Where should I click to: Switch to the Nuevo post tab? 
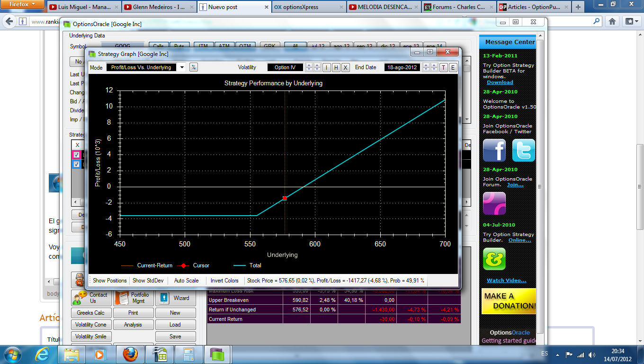233,7
